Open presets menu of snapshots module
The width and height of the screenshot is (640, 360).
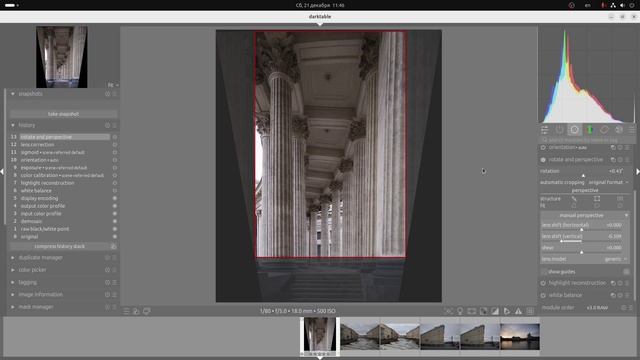coord(115,94)
